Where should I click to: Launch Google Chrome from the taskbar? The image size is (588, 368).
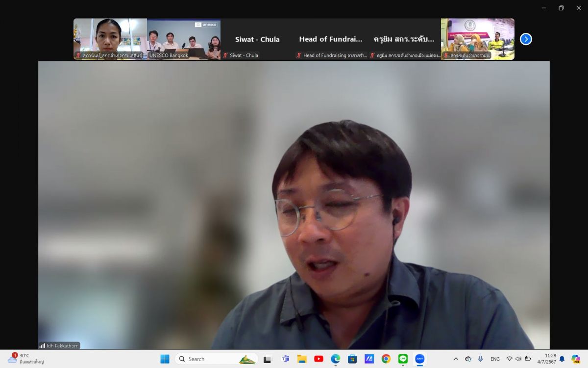click(x=386, y=359)
